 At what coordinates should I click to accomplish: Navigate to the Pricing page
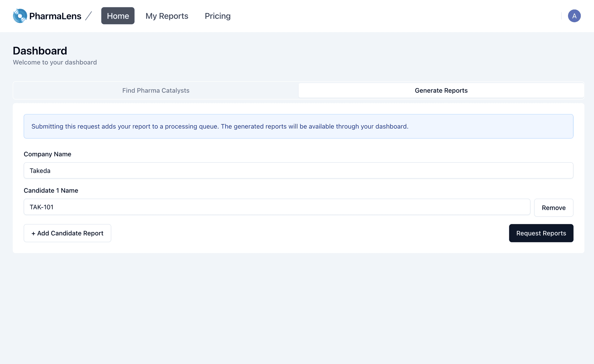click(217, 16)
